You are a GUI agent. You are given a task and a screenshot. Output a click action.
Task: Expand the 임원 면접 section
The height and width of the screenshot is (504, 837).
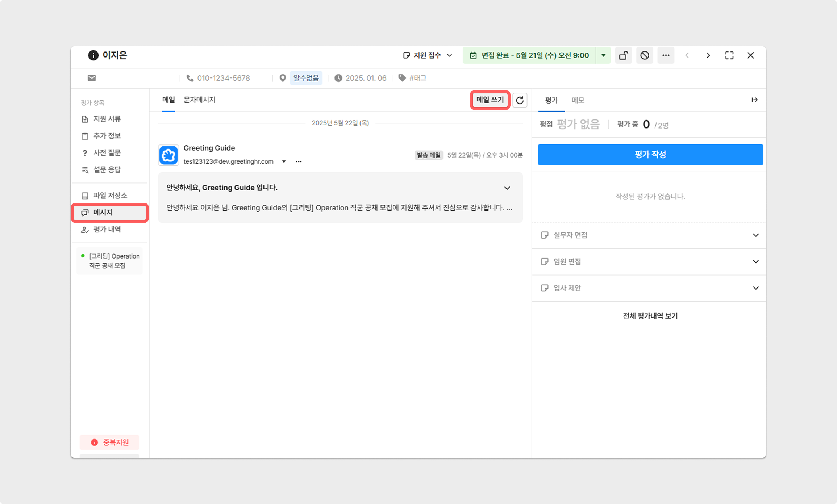point(755,262)
